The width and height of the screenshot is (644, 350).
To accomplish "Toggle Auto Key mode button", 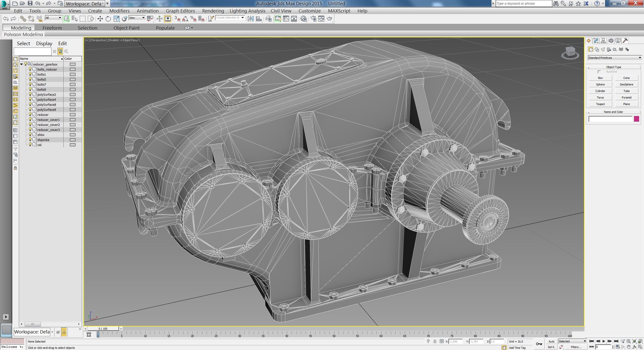I will (551, 341).
